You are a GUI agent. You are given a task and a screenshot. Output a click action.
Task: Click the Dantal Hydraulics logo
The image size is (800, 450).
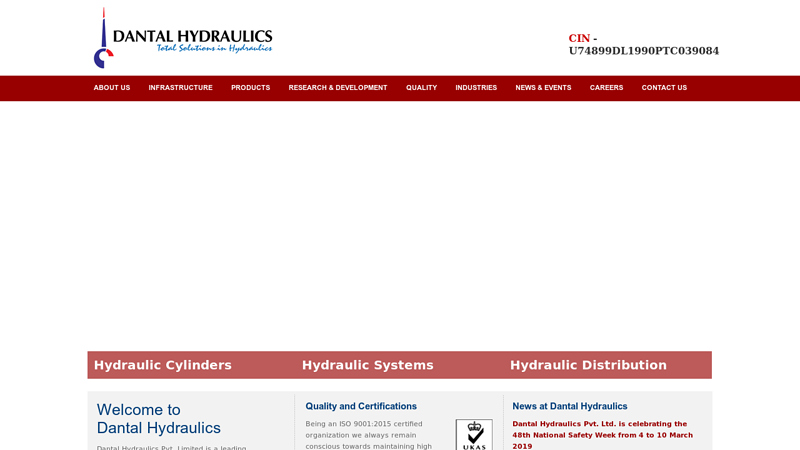click(x=183, y=38)
